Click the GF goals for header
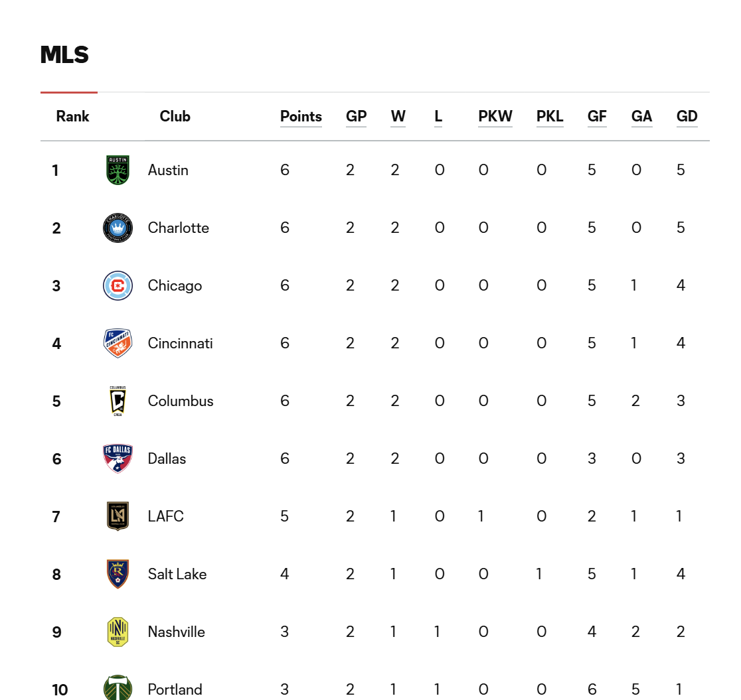 (597, 116)
